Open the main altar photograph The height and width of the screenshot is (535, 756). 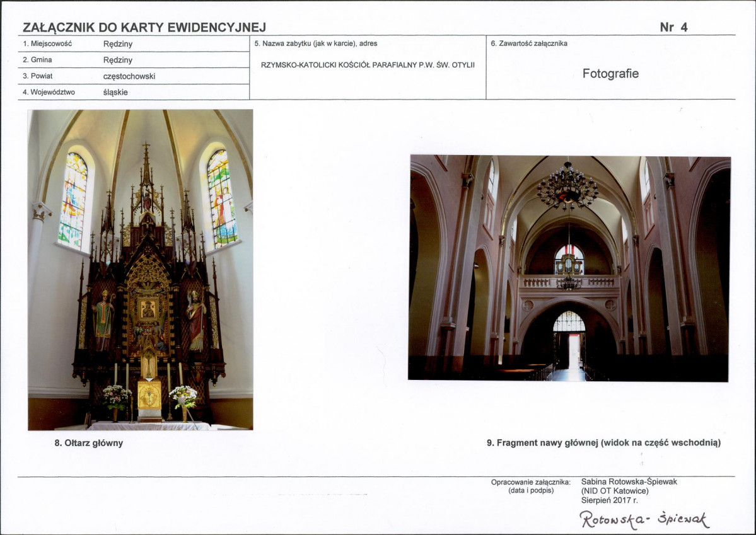coord(141,270)
